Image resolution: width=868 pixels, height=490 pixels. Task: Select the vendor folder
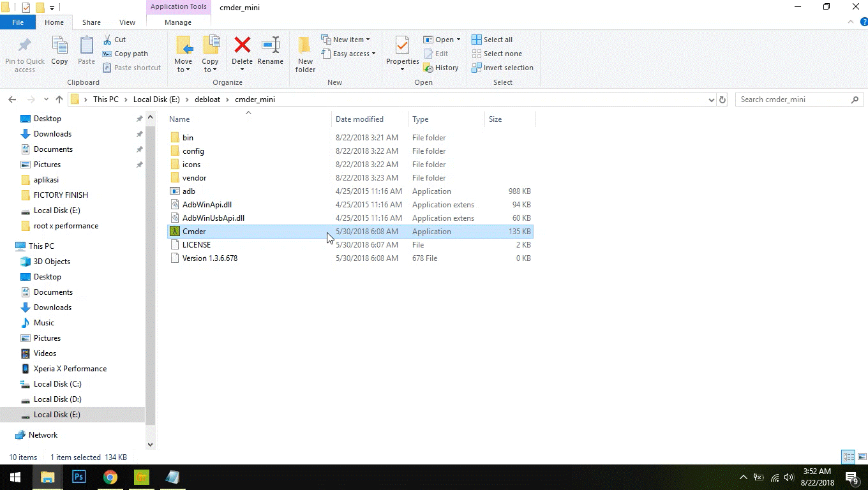pos(350,178)
